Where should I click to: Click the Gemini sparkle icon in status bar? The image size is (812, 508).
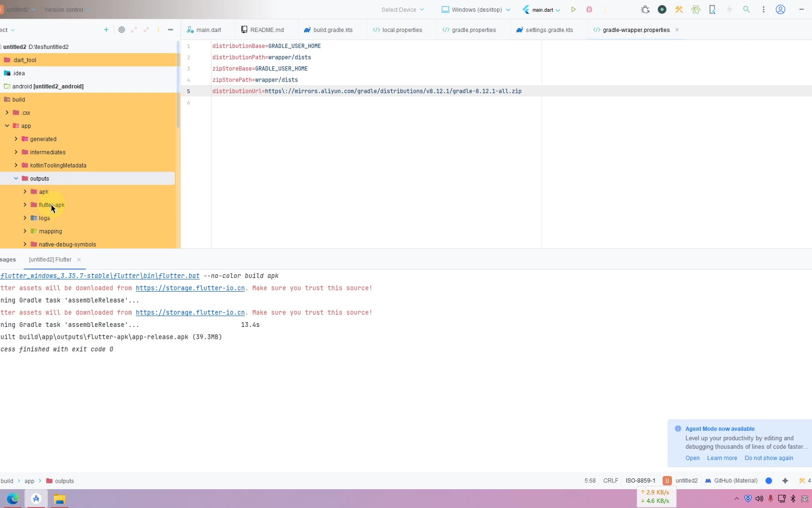(785, 481)
